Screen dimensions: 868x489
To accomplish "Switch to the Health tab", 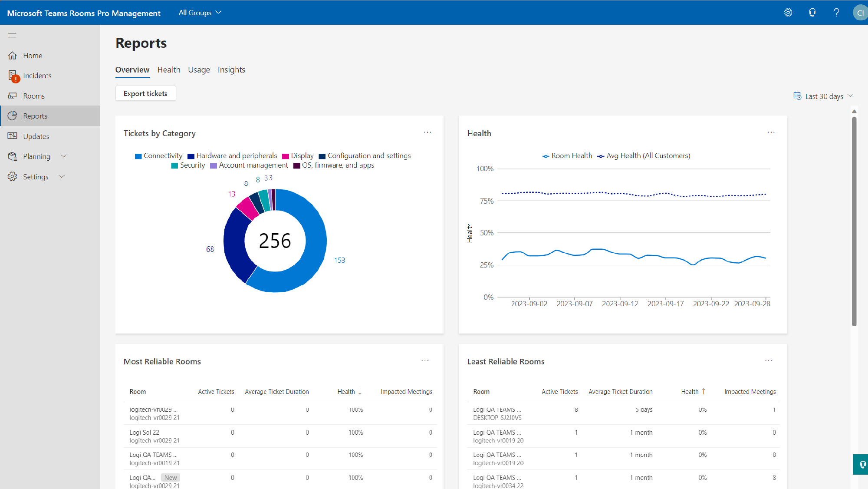I will (x=168, y=70).
